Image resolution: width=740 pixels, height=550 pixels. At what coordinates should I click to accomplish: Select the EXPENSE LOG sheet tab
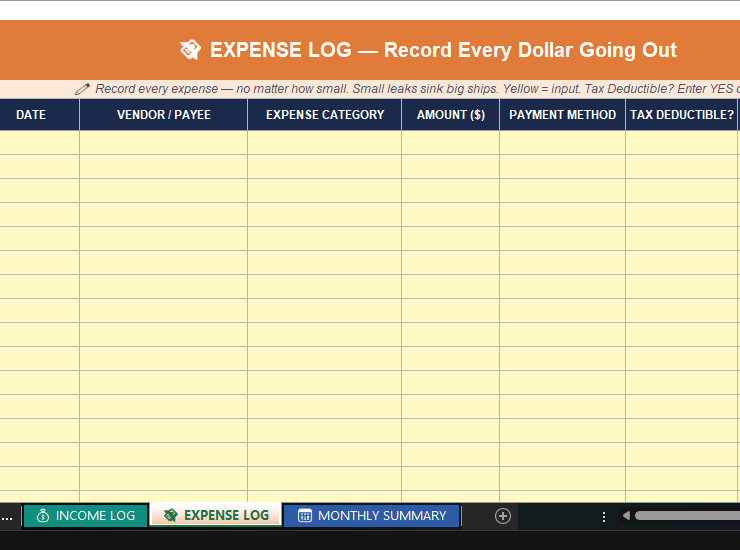click(x=226, y=516)
